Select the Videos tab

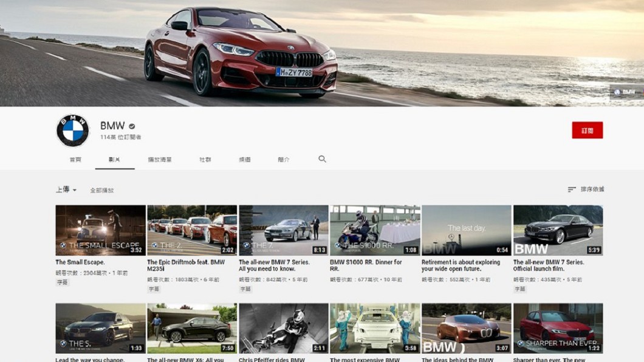[x=115, y=160]
